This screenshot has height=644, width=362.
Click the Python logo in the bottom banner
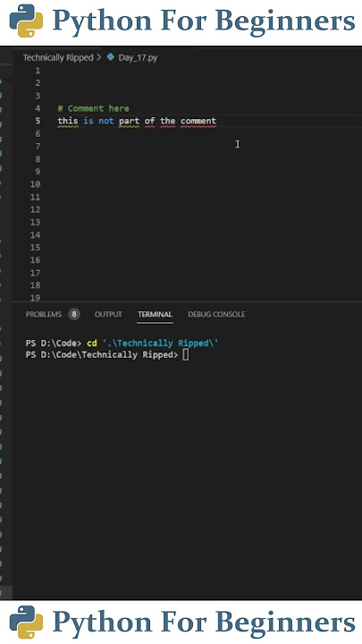(x=26, y=623)
